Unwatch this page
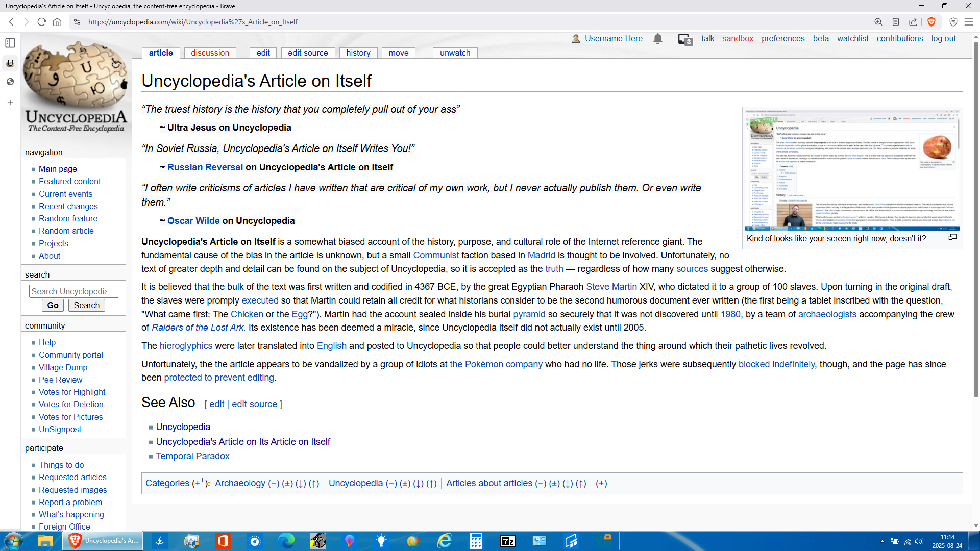Screen dimensions: 980x551 tap(455, 53)
